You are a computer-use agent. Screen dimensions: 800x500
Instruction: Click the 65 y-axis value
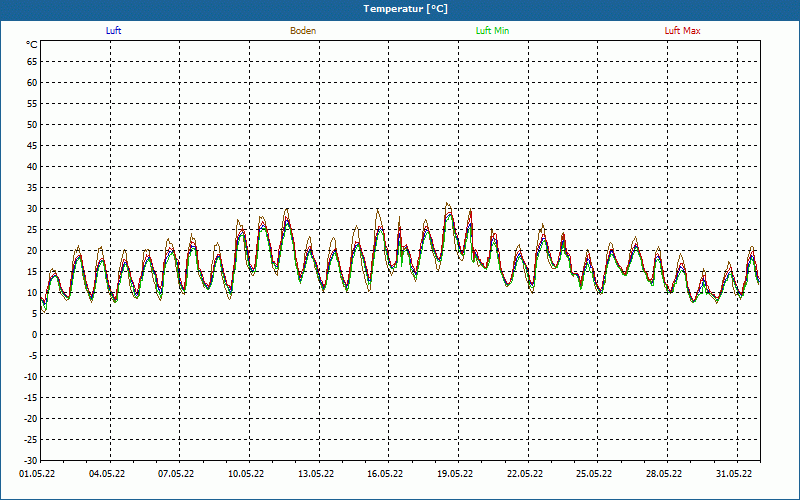click(32, 62)
